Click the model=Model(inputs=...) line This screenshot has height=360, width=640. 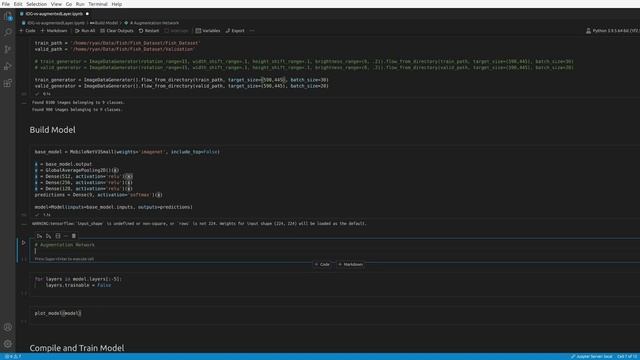point(113,207)
